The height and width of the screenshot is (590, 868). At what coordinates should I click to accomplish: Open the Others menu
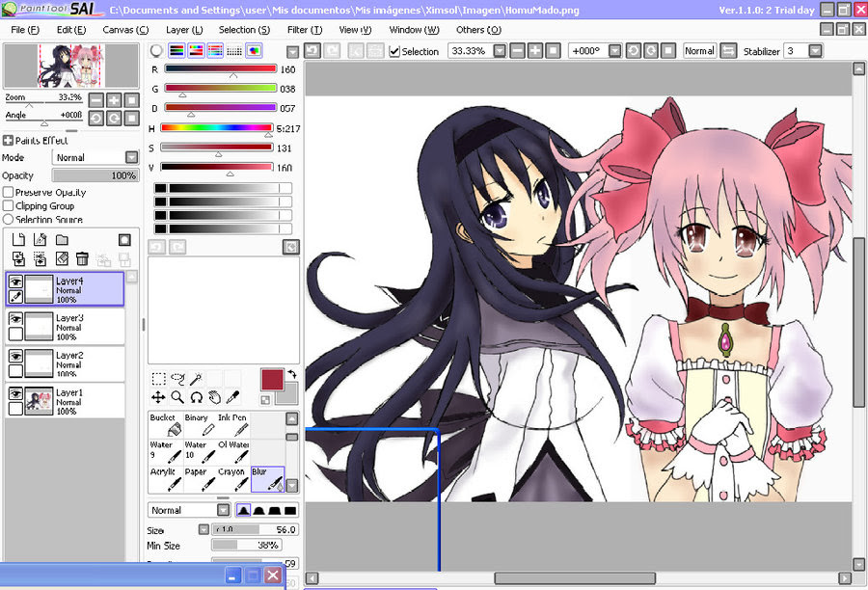[x=478, y=29]
